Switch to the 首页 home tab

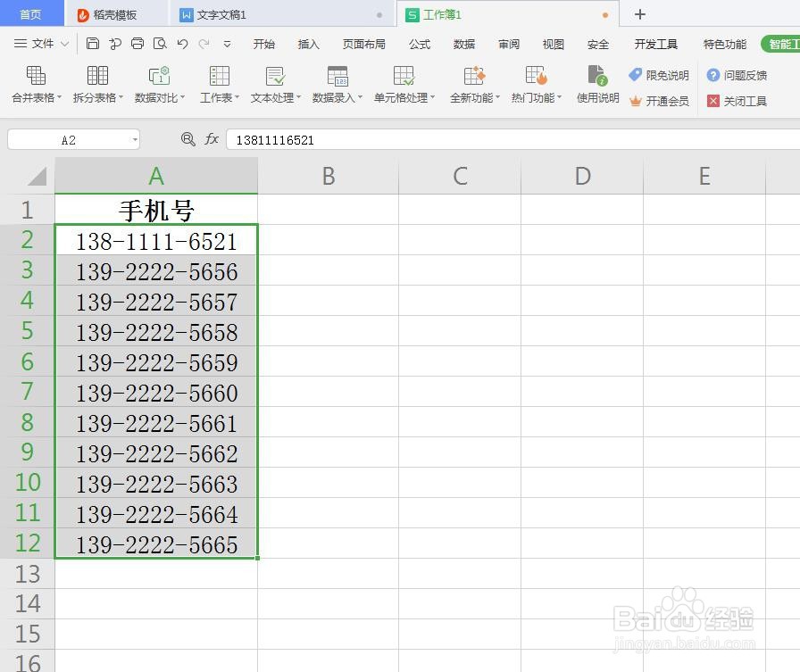tap(30, 14)
